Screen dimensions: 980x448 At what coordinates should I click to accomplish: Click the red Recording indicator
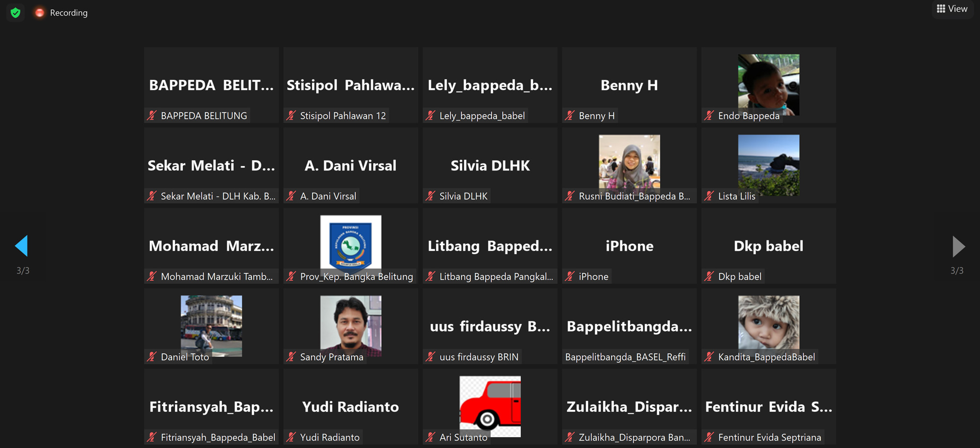pos(61,13)
